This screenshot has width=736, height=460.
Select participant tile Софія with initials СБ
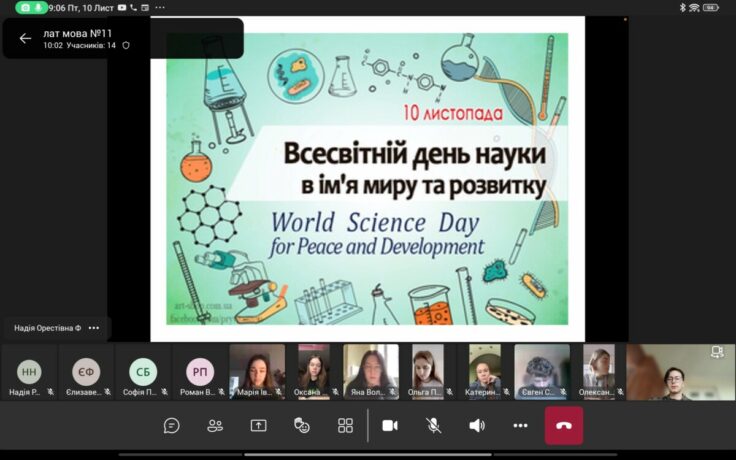click(143, 373)
